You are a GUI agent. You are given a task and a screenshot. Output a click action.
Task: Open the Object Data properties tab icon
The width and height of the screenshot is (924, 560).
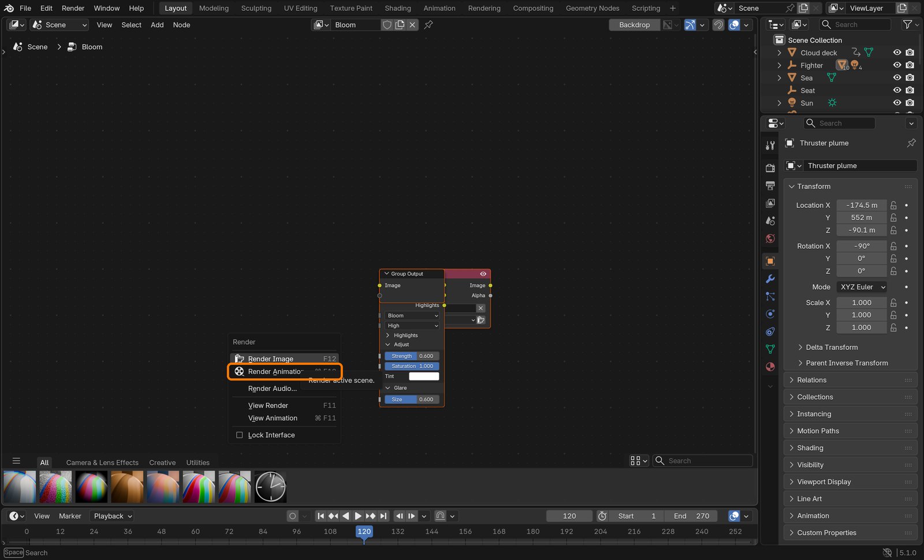point(770,349)
